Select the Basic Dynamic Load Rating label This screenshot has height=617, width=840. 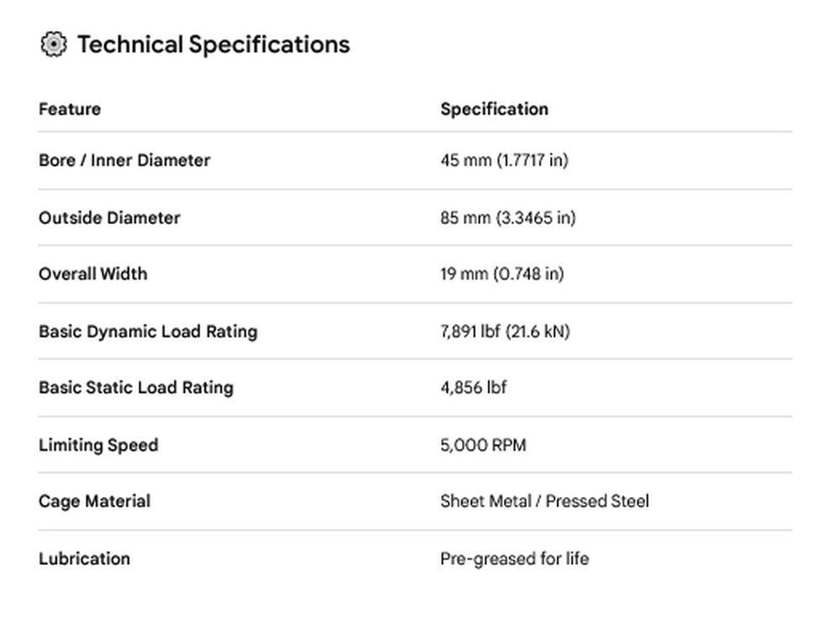[148, 332]
